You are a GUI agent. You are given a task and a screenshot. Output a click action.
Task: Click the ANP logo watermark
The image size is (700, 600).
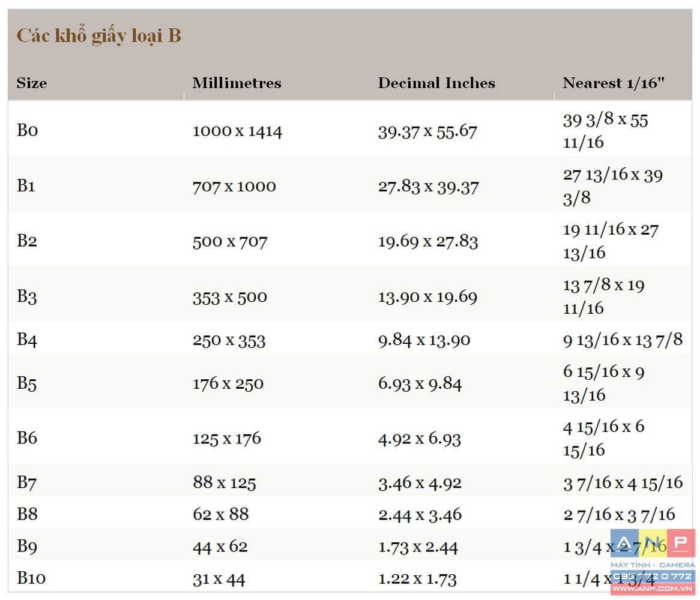tap(653, 544)
